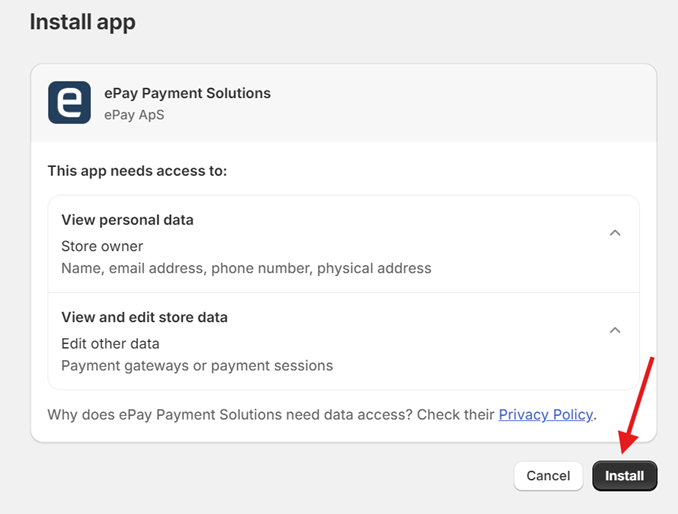
Task: Click the ePay app logo icon
Action: 69,102
